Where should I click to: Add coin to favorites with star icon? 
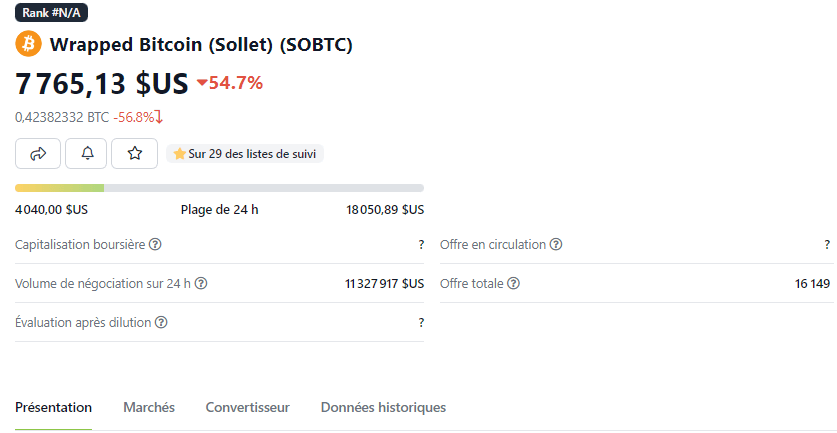(135, 154)
